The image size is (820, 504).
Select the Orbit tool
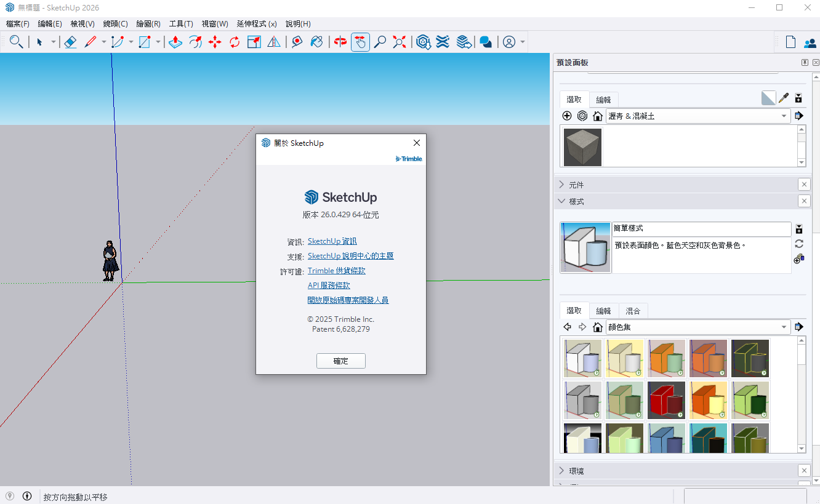click(x=340, y=42)
